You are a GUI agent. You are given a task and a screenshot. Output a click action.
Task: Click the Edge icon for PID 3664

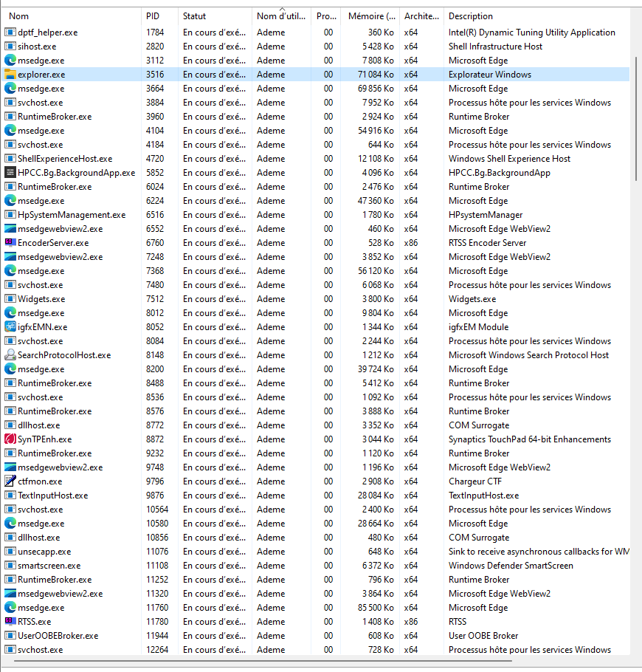point(10,89)
